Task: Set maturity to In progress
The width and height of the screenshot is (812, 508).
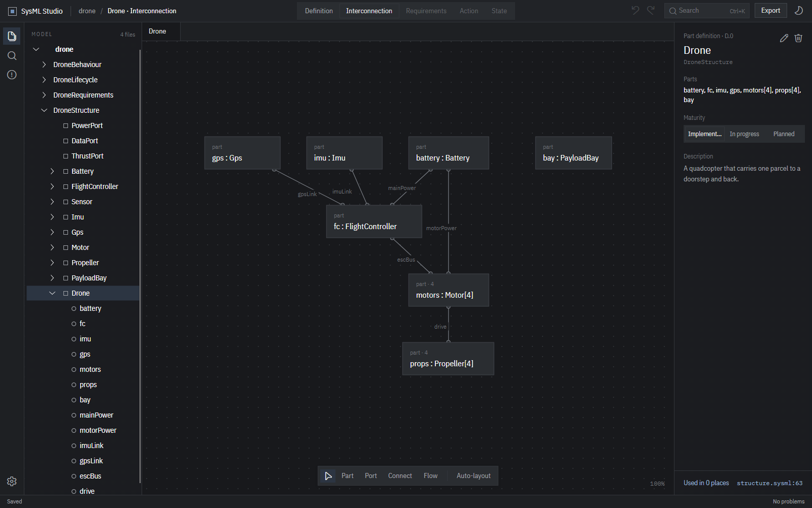Action: tap(745, 134)
